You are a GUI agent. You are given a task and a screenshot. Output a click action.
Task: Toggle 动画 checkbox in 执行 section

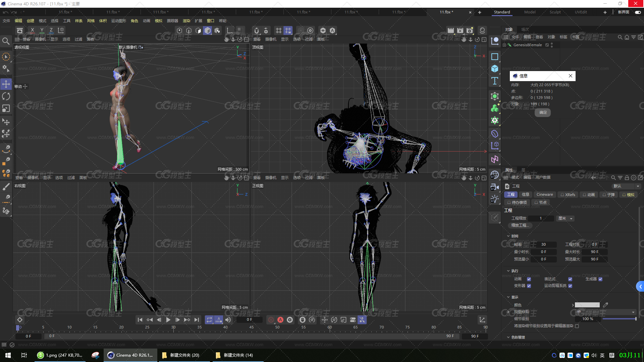529,279
